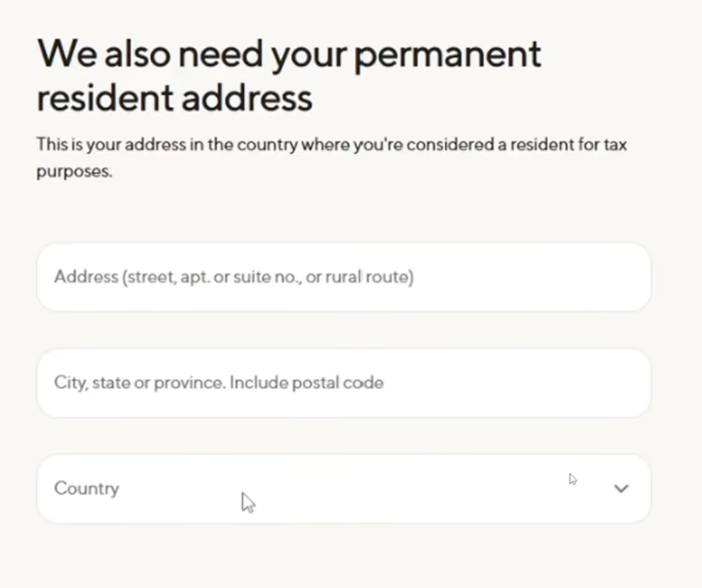Click the tax purposes description paragraph
The height and width of the screenshot is (588, 702).
(x=332, y=158)
